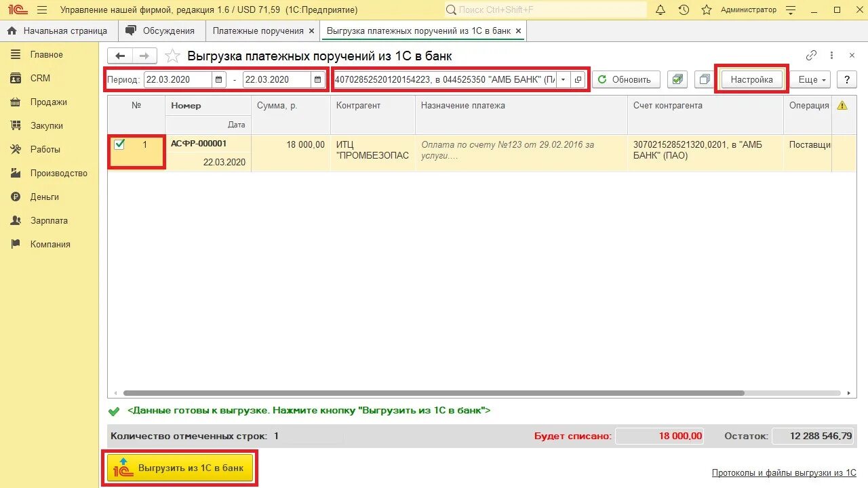Open Компания section in sidebar

[x=50, y=244]
